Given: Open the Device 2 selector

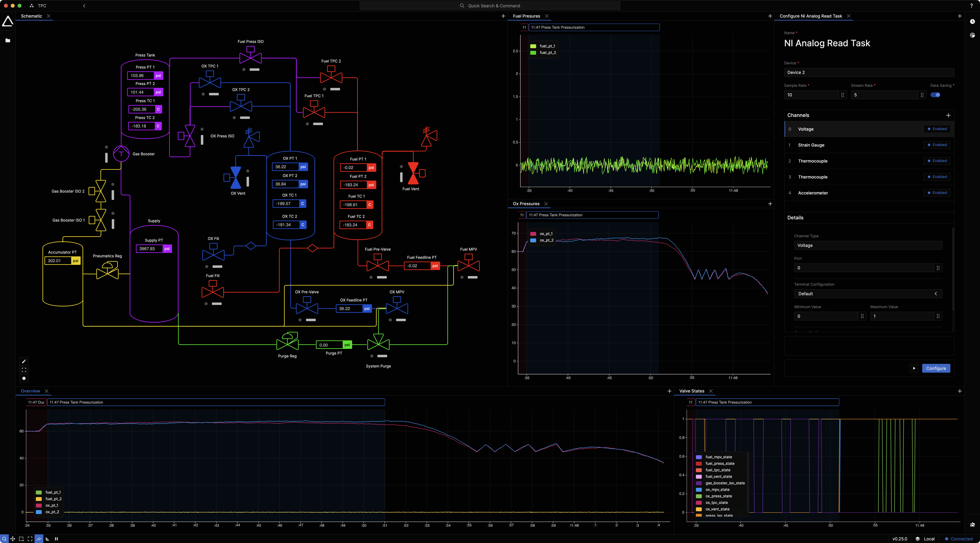Looking at the screenshot, I should point(869,72).
